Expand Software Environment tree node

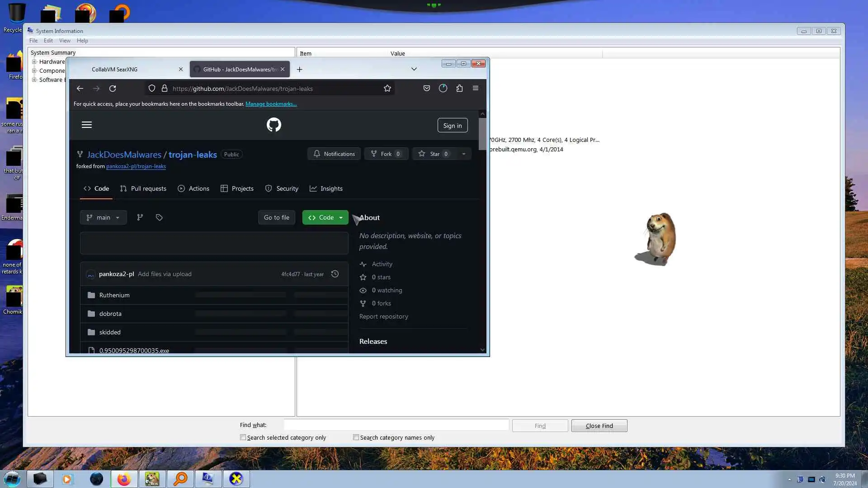(34, 80)
